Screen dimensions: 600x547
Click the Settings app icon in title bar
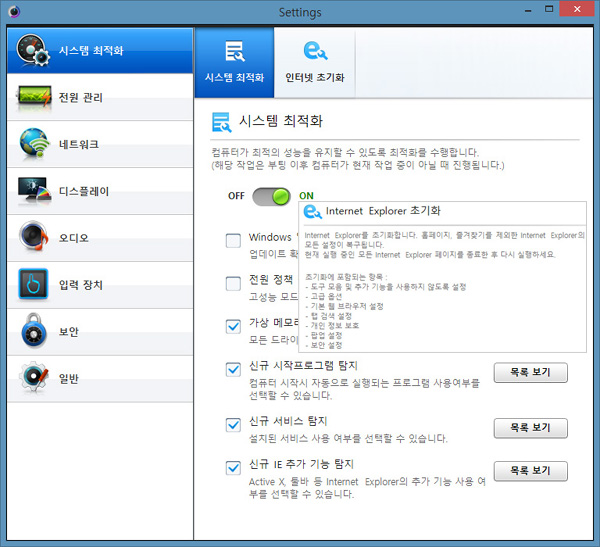pyautogui.click(x=14, y=12)
